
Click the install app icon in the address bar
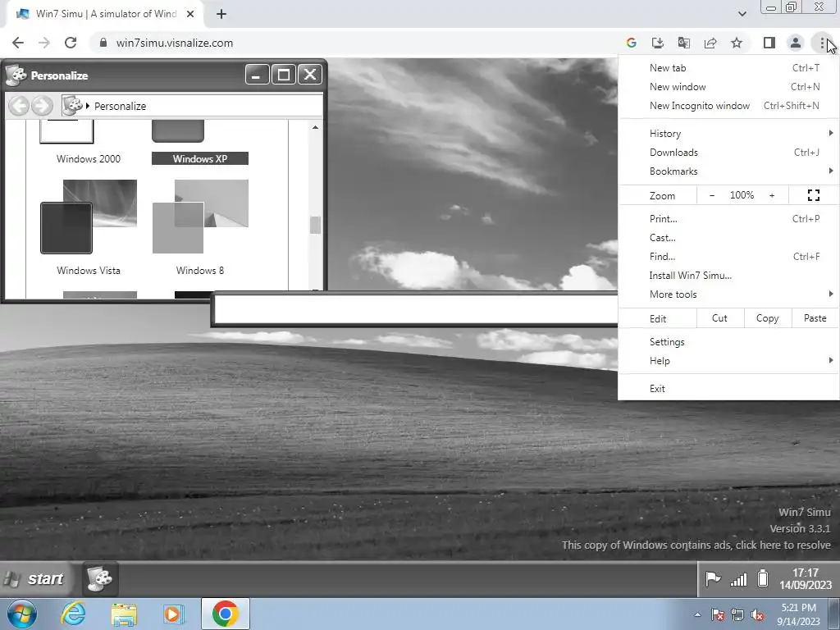(x=658, y=43)
